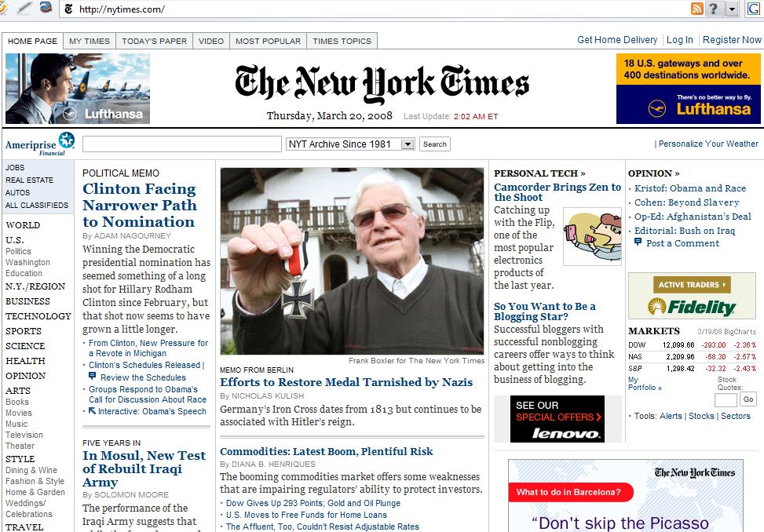This screenshot has width=764, height=532.
Task: Click the Review the Schedules comment icon
Action: pos(92,376)
